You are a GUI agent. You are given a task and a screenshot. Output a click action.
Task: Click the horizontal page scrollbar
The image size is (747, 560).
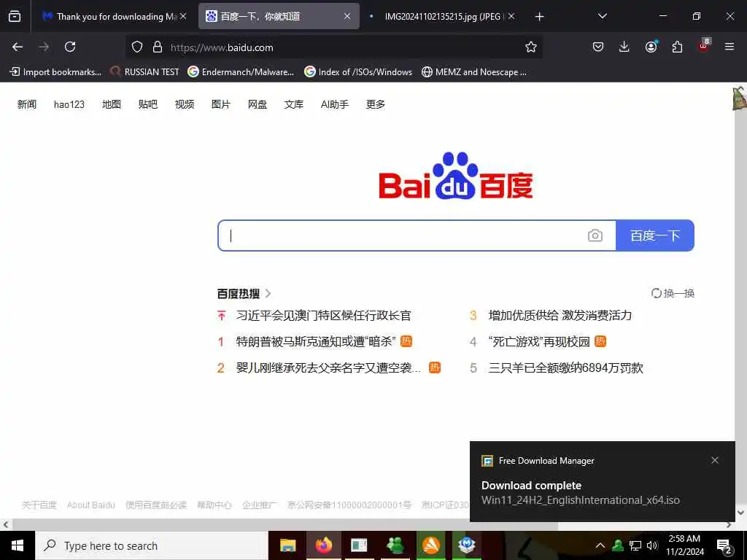coord(285,525)
